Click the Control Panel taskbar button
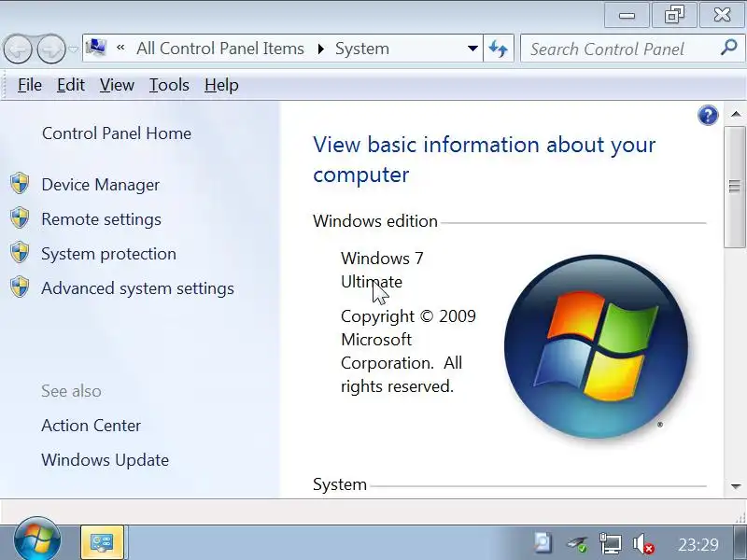This screenshot has width=747, height=560. click(102, 542)
